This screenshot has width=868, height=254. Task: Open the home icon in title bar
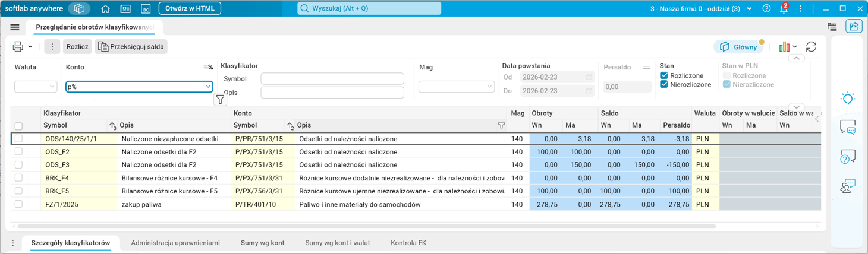(x=105, y=9)
